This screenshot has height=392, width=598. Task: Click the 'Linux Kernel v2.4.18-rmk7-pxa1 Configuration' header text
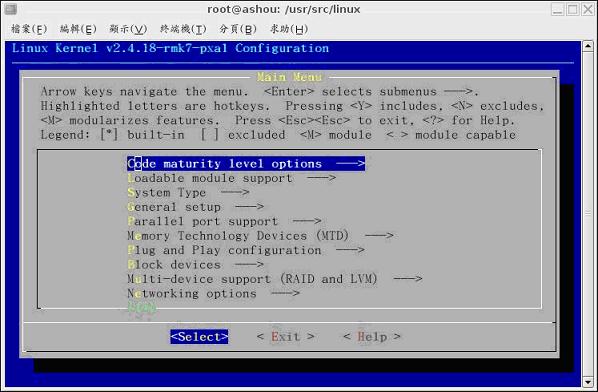(x=170, y=48)
